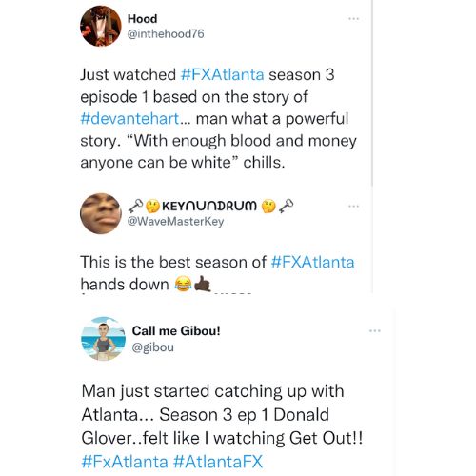Image resolution: width=476 pixels, height=476 pixels.
Task: View the WaveMasterKey profile avatar
Action: click(101, 213)
